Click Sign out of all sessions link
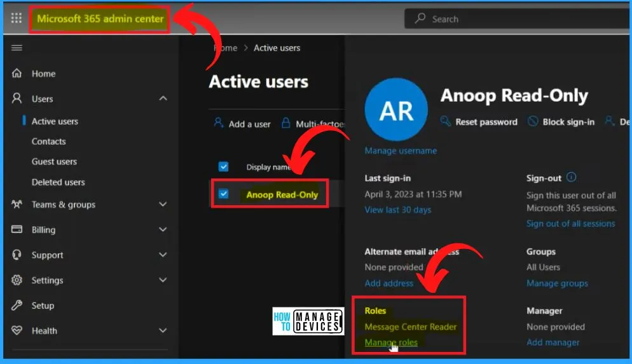This screenshot has width=632, height=364. pyautogui.click(x=571, y=224)
